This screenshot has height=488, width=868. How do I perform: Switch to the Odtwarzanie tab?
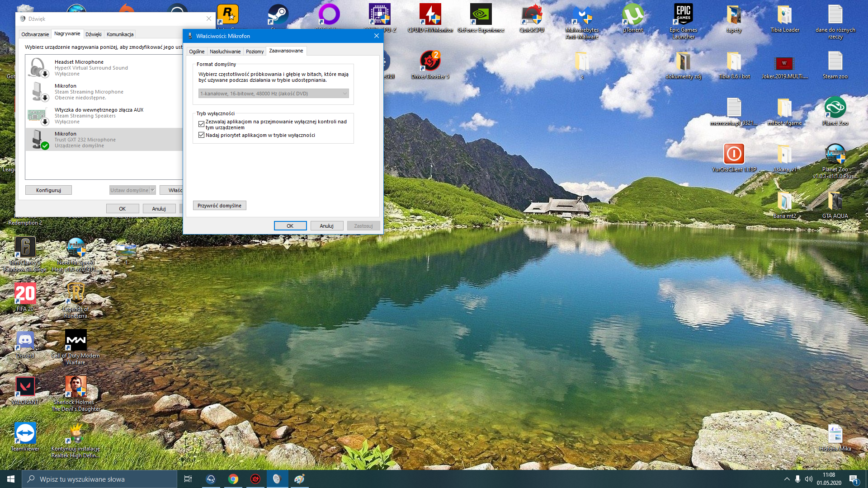tap(35, 34)
